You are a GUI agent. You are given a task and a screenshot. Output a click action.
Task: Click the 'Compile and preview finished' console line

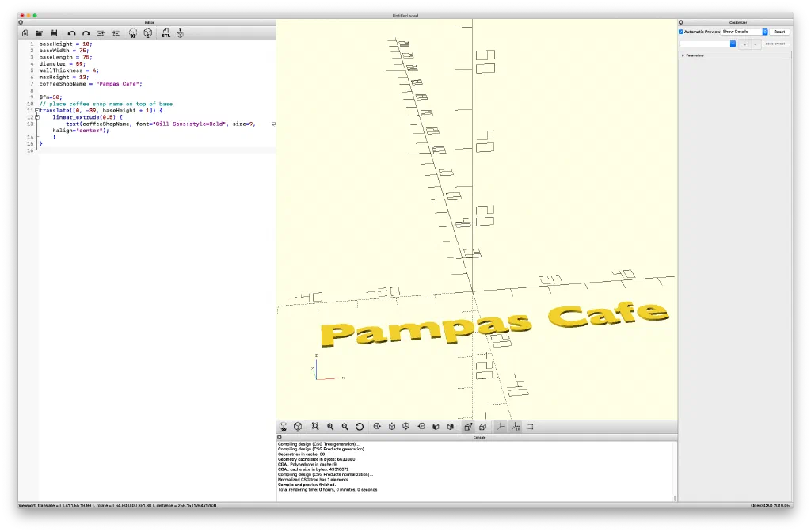click(307, 484)
